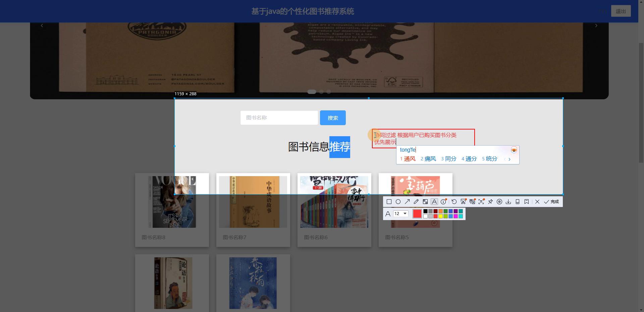Screen dimensions: 644x312
Task: Open the 图书名称5 book card
Action: pos(416,210)
